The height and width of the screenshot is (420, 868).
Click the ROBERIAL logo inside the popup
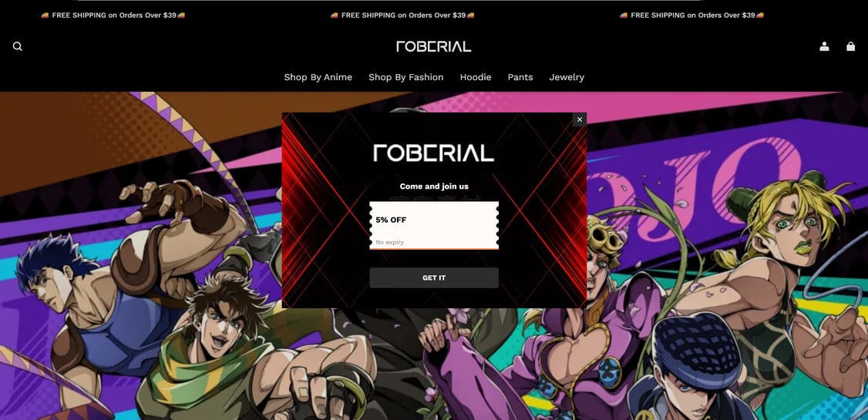434,153
